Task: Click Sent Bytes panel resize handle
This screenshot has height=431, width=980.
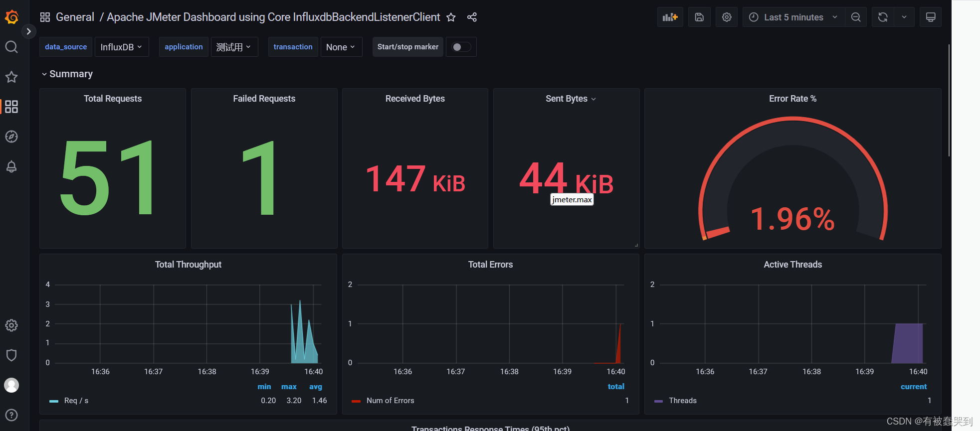Action: 636,245
